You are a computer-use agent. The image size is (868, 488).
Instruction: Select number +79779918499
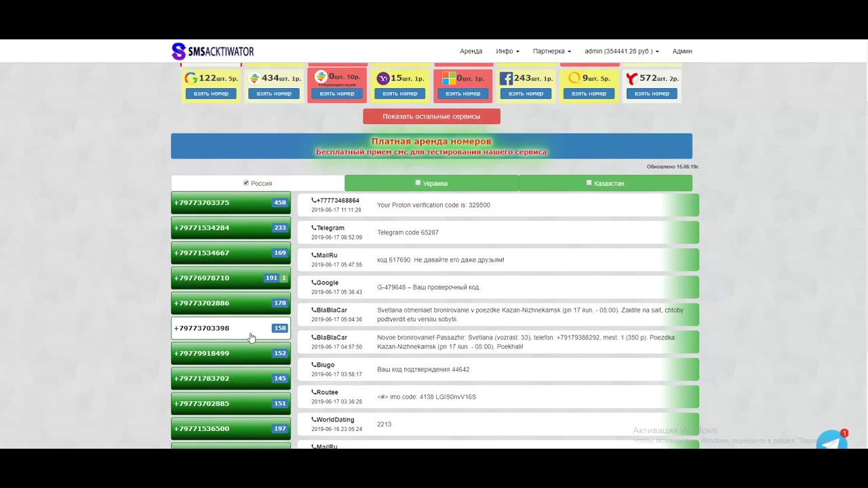(x=231, y=353)
